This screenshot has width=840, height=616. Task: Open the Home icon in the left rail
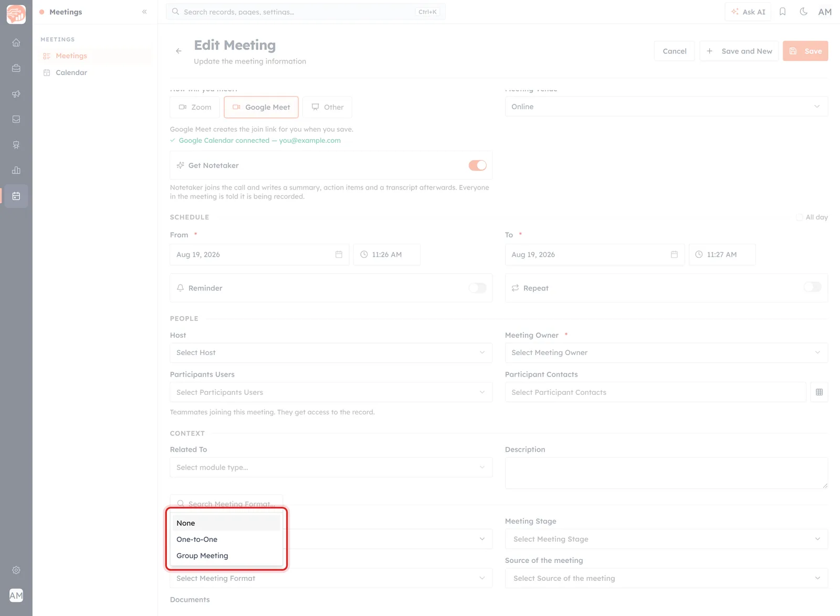pos(16,43)
